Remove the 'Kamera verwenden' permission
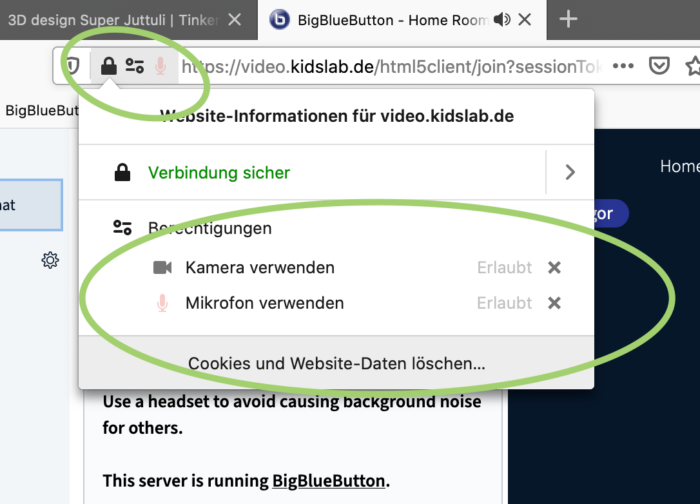 click(554, 268)
